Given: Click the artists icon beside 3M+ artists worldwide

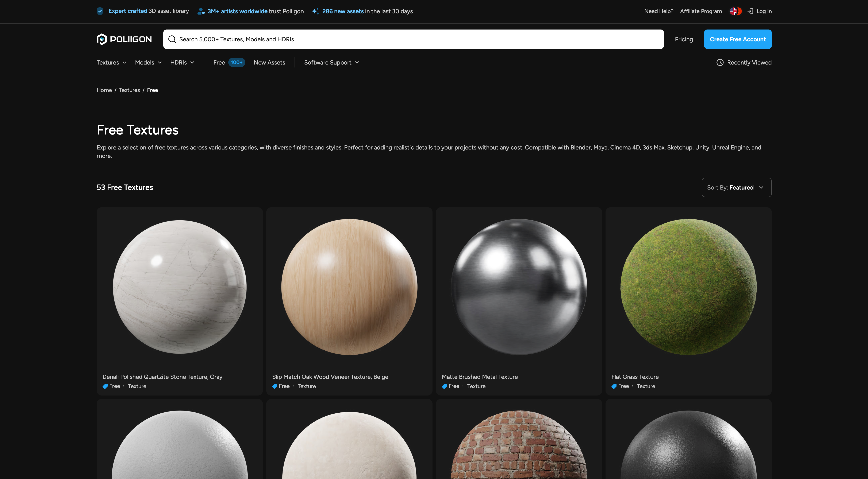Looking at the screenshot, I should 201,11.
